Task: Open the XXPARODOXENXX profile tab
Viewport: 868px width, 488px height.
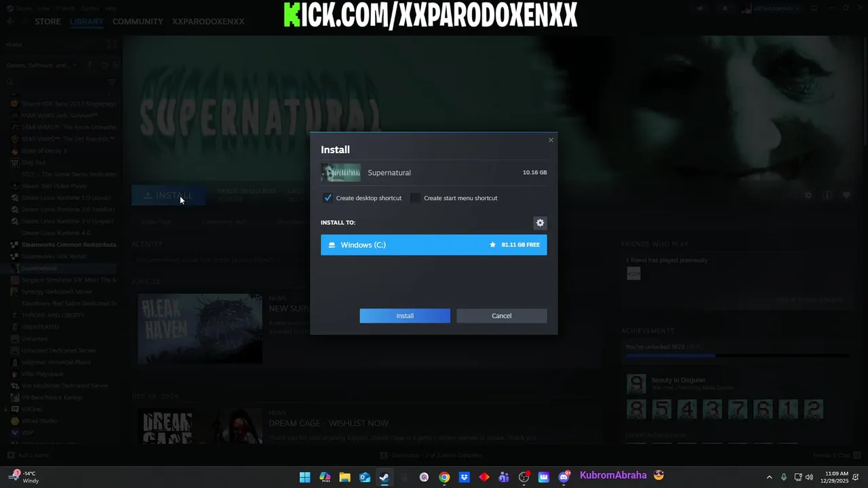Action: tap(208, 22)
